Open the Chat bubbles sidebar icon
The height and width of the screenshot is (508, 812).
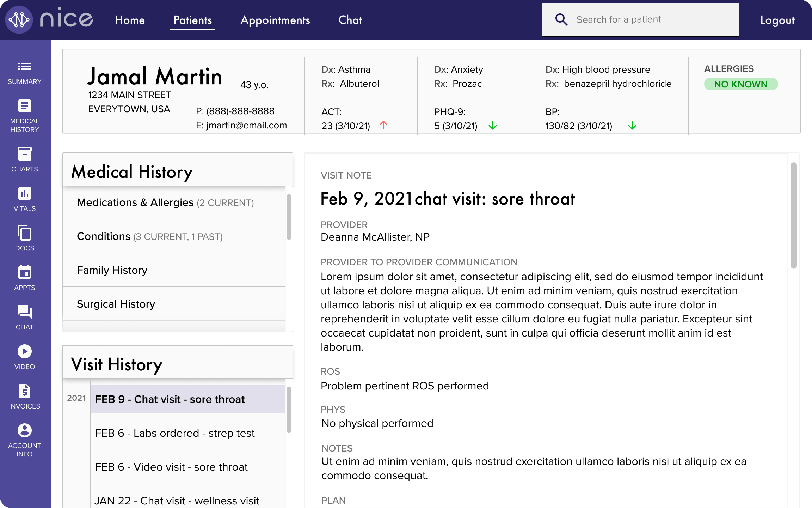tap(24, 312)
